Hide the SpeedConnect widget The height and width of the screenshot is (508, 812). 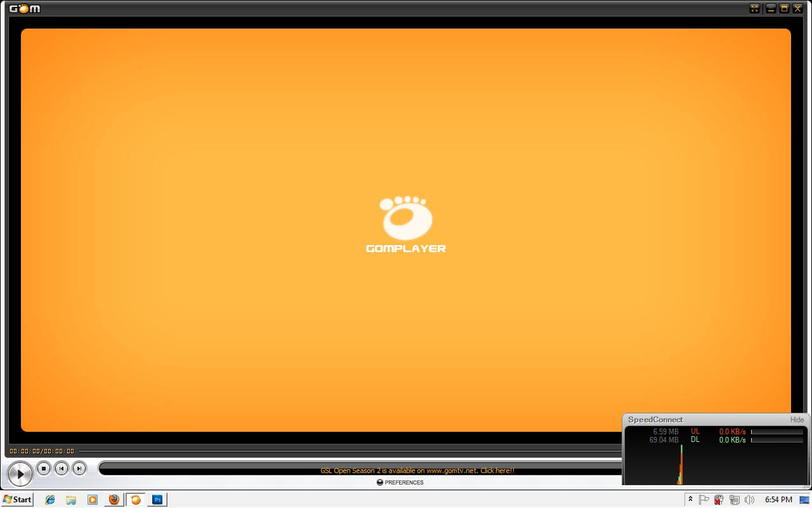coord(797,420)
